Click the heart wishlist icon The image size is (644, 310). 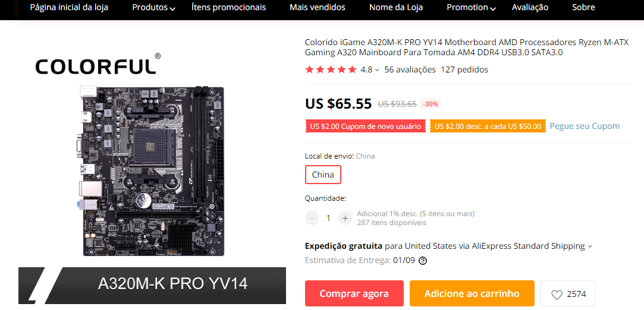coord(557,295)
